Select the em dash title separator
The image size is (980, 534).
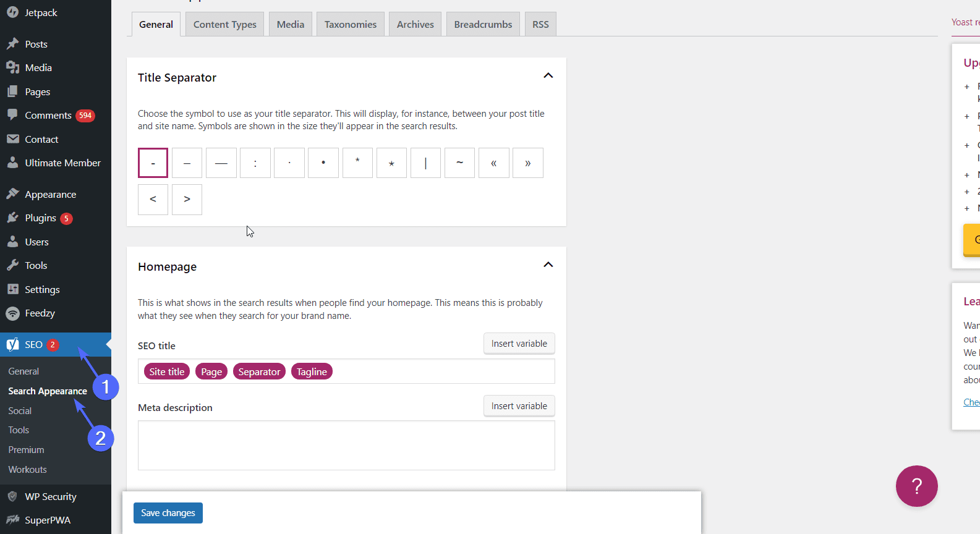(x=221, y=163)
